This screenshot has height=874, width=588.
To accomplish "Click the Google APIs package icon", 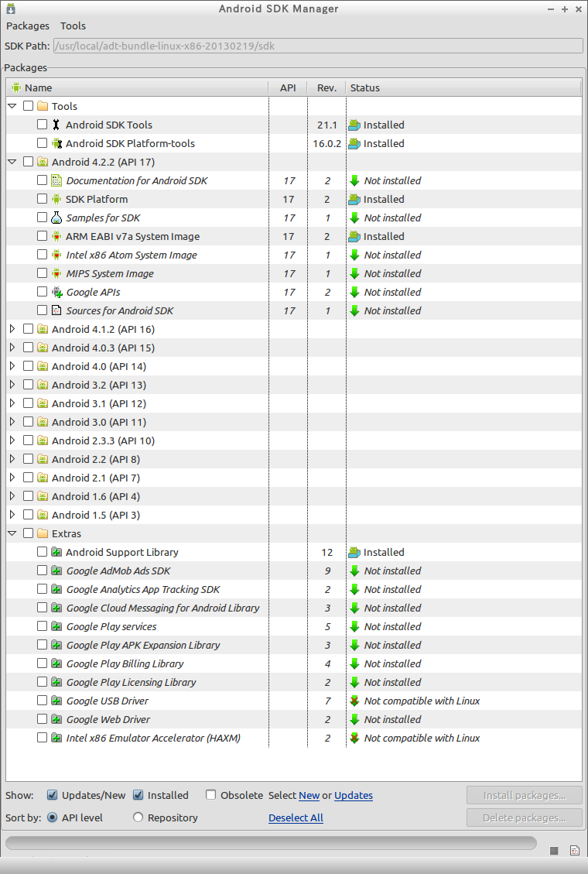I will point(56,292).
